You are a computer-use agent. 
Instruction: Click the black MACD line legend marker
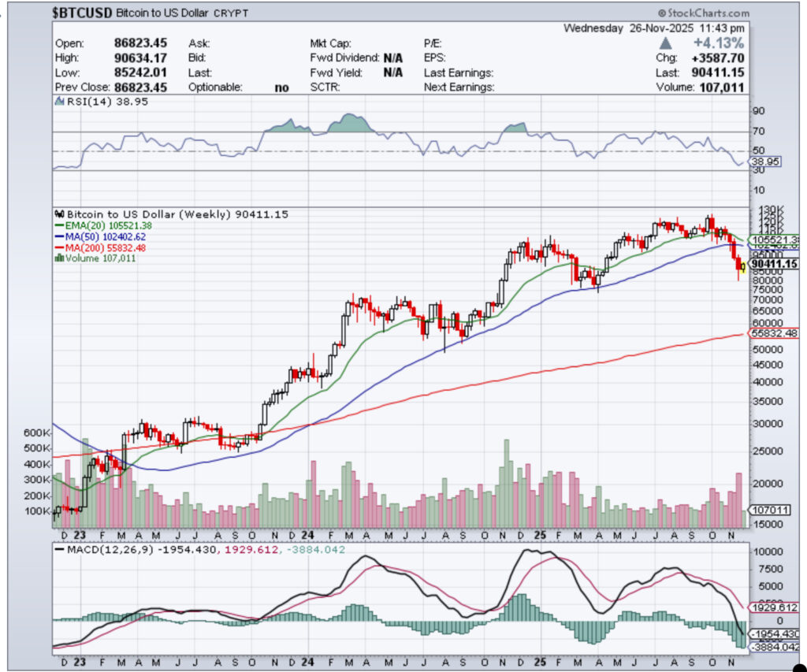61,549
